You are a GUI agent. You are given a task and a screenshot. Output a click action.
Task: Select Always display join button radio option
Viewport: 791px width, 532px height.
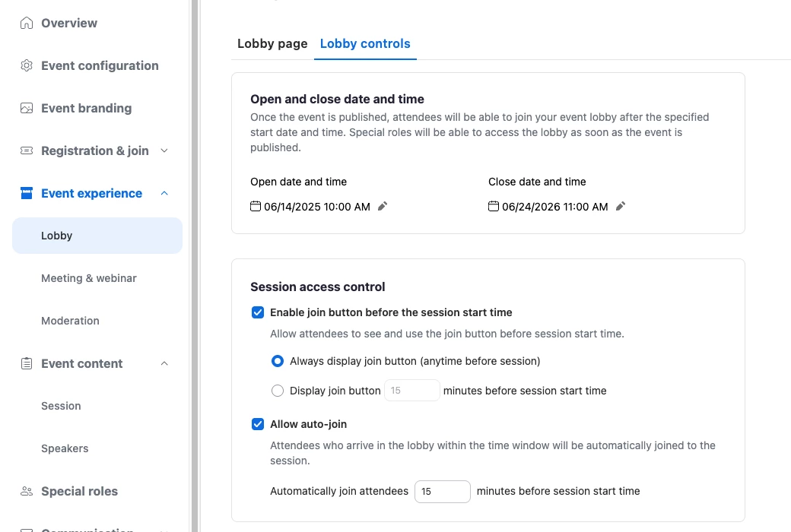[x=278, y=361]
